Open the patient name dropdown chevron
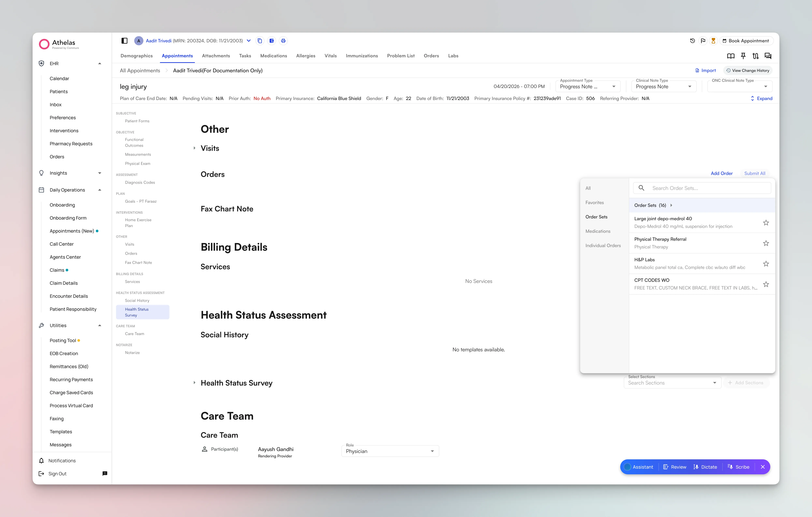The width and height of the screenshot is (812, 517). point(249,41)
